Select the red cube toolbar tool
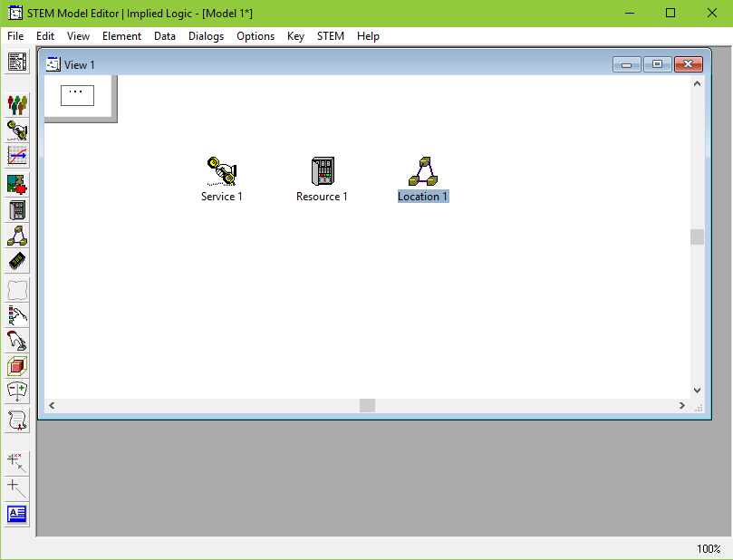The image size is (733, 560). click(17, 366)
